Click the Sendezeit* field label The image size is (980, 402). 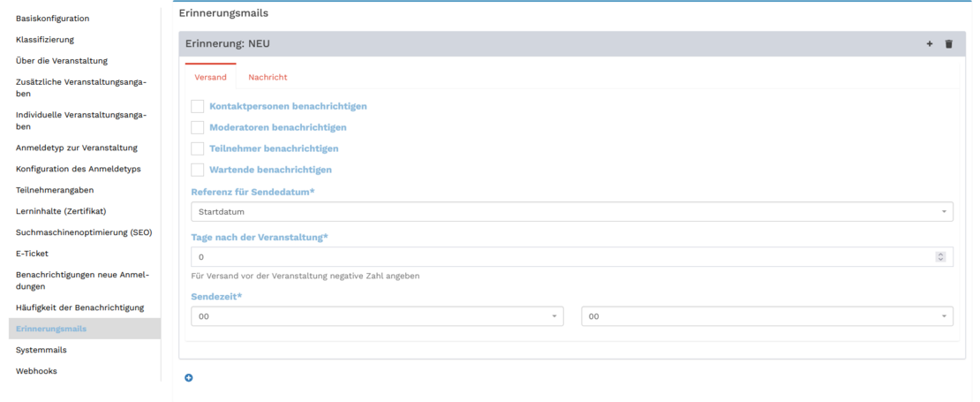216,296
